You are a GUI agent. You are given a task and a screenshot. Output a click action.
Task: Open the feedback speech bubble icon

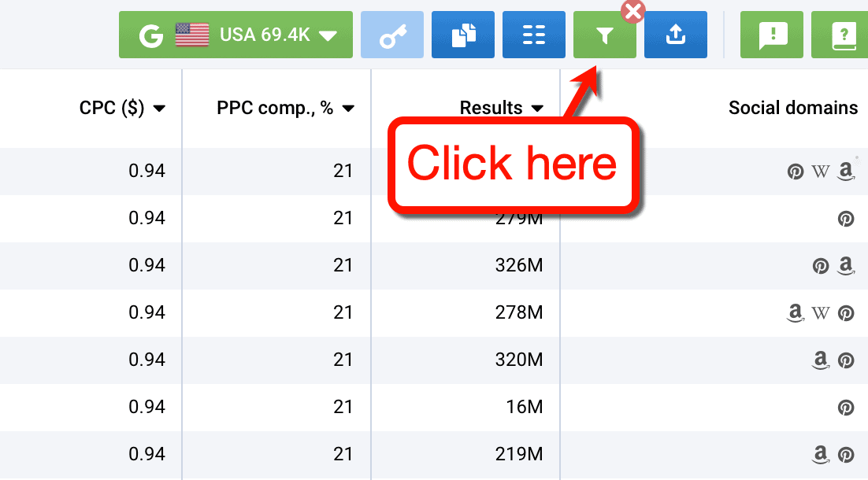pos(771,35)
